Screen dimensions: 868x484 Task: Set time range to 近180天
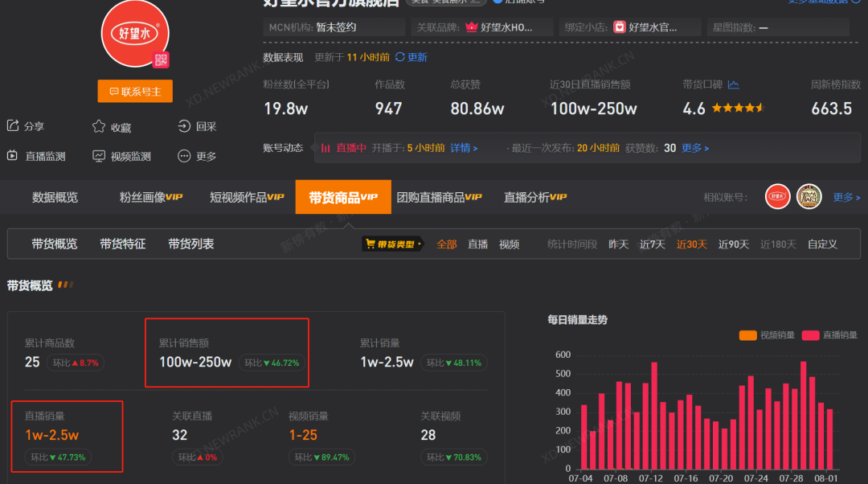[778, 244]
